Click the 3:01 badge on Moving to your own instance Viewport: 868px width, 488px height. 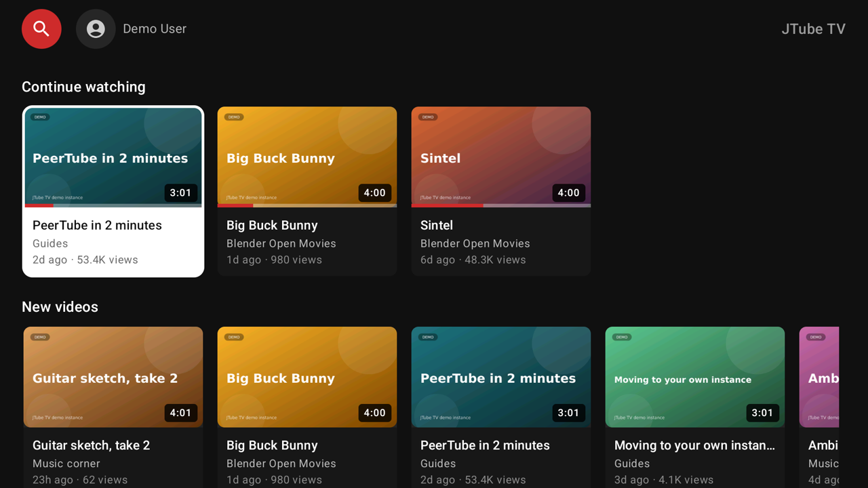[x=762, y=413]
